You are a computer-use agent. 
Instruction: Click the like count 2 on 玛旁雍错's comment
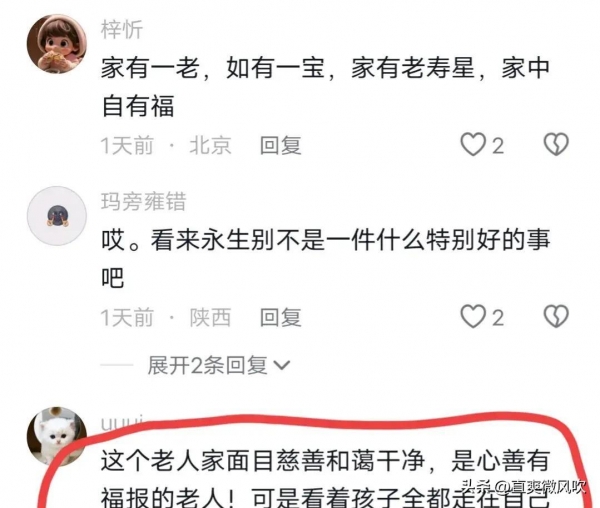(x=497, y=318)
